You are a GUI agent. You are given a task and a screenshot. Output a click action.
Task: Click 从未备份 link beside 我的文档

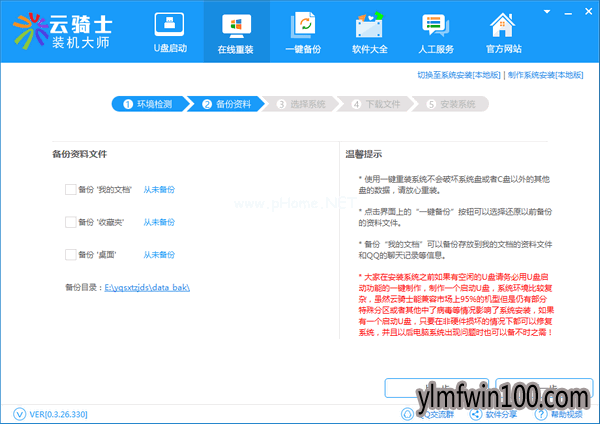(x=159, y=189)
